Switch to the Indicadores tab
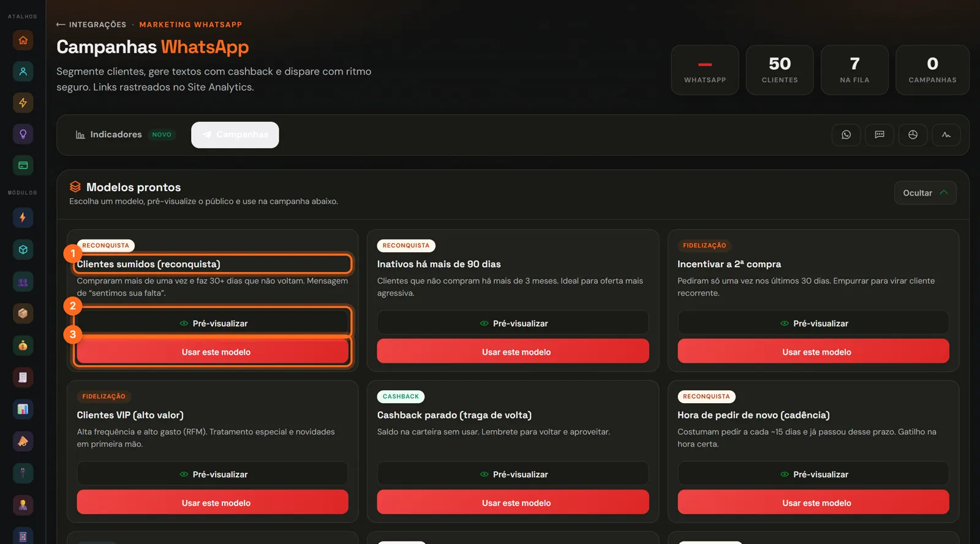This screenshot has height=544, width=980. 124,135
